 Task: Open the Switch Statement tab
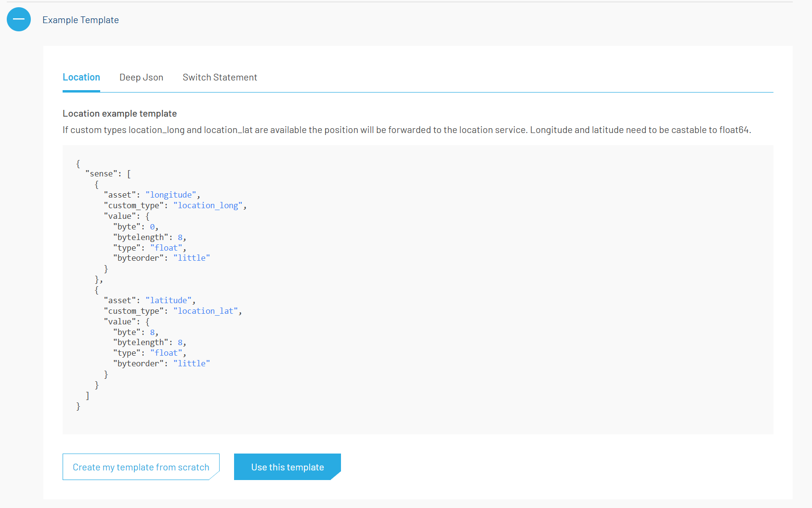click(x=220, y=77)
